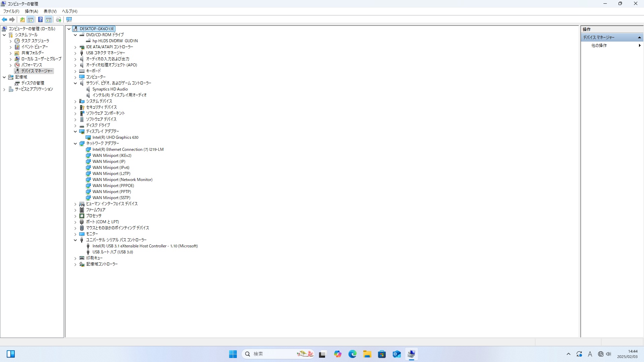Select WAN Miniport (Network Monitor) adapter
Image resolution: width=644 pixels, height=362 pixels.
click(122, 180)
